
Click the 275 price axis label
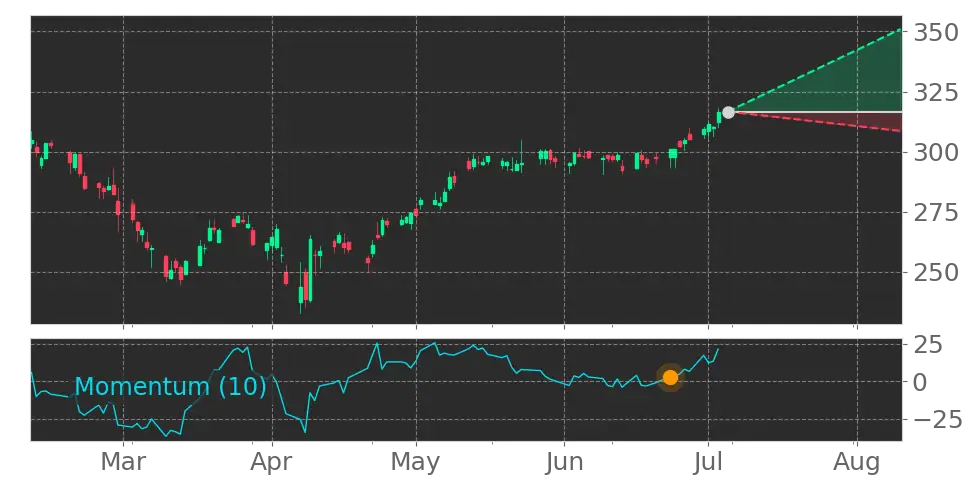coord(936,213)
